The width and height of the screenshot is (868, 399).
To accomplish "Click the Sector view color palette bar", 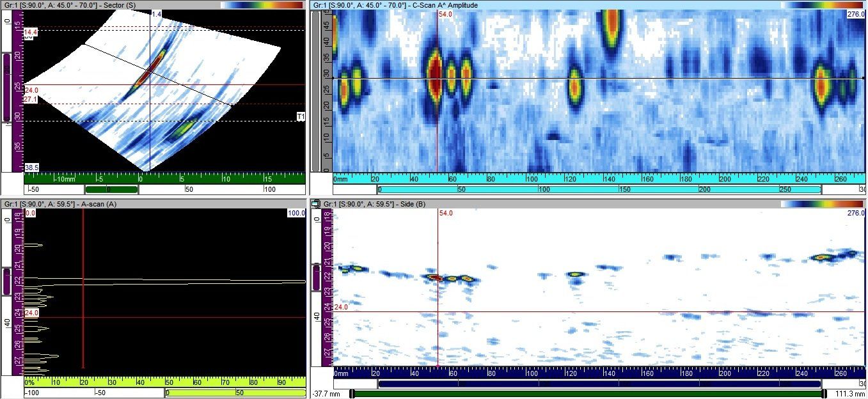I will 262,5.
